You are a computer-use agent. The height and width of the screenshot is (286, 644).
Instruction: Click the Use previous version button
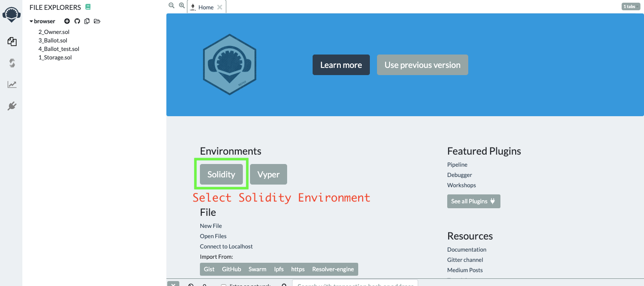tap(423, 65)
